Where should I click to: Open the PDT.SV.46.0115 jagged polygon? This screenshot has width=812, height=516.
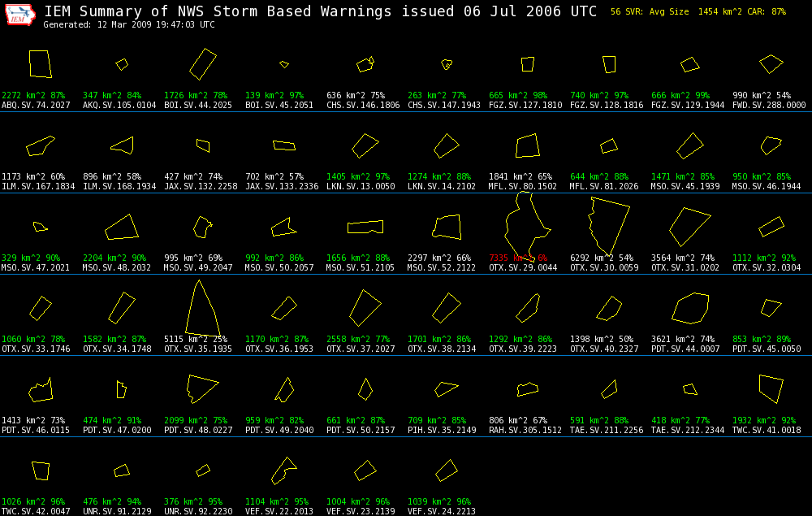41,389
